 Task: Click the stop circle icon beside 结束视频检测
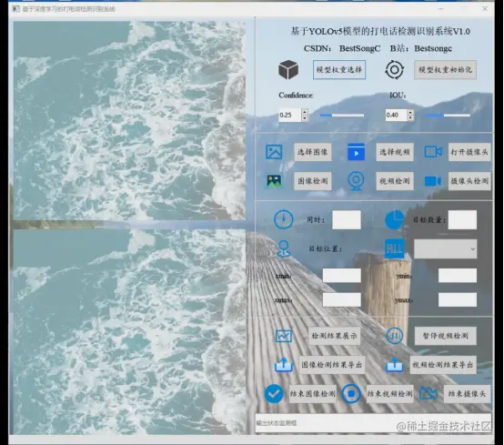tap(351, 394)
